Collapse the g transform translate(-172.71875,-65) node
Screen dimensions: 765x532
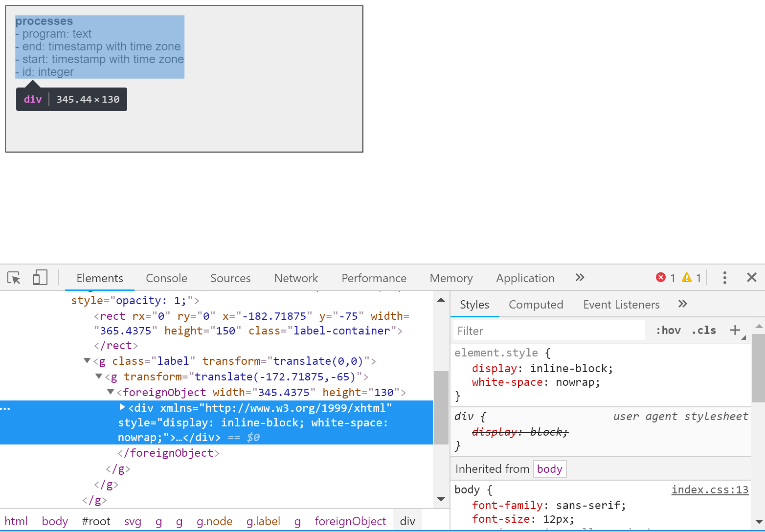point(99,377)
